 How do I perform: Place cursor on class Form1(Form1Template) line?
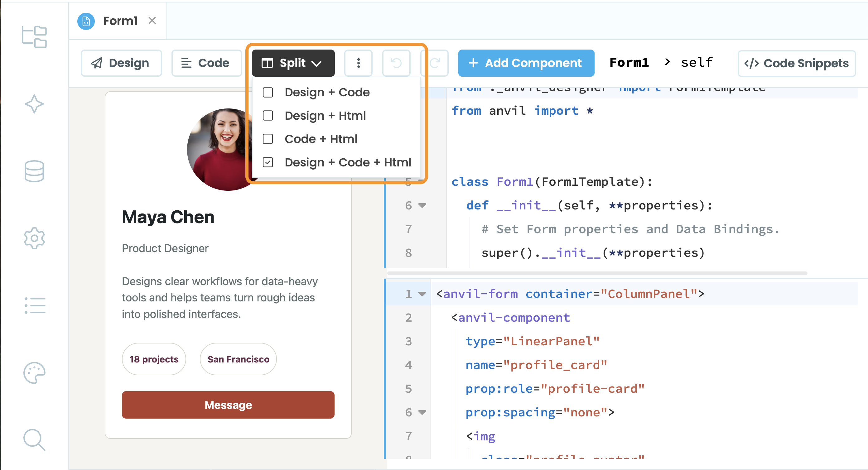click(552, 182)
